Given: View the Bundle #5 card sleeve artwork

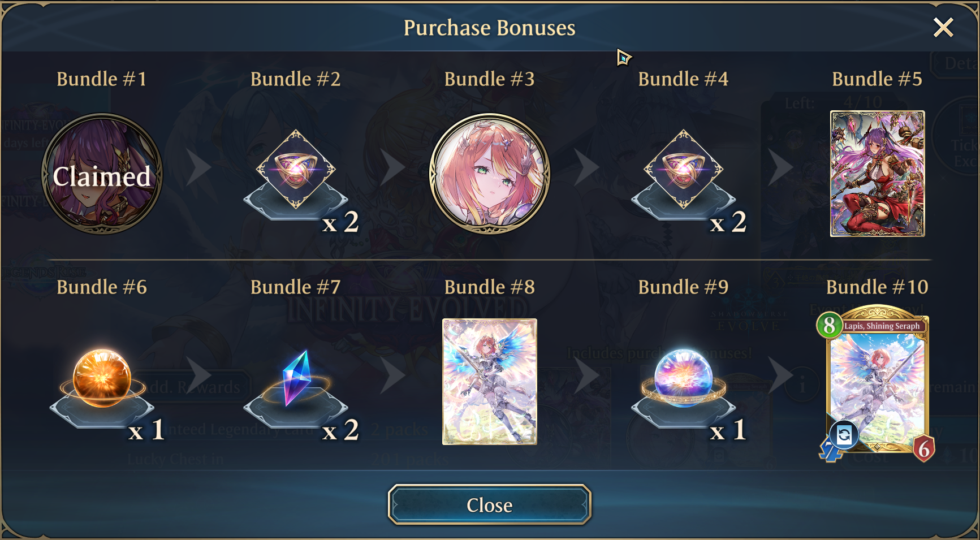Looking at the screenshot, I should [877, 174].
